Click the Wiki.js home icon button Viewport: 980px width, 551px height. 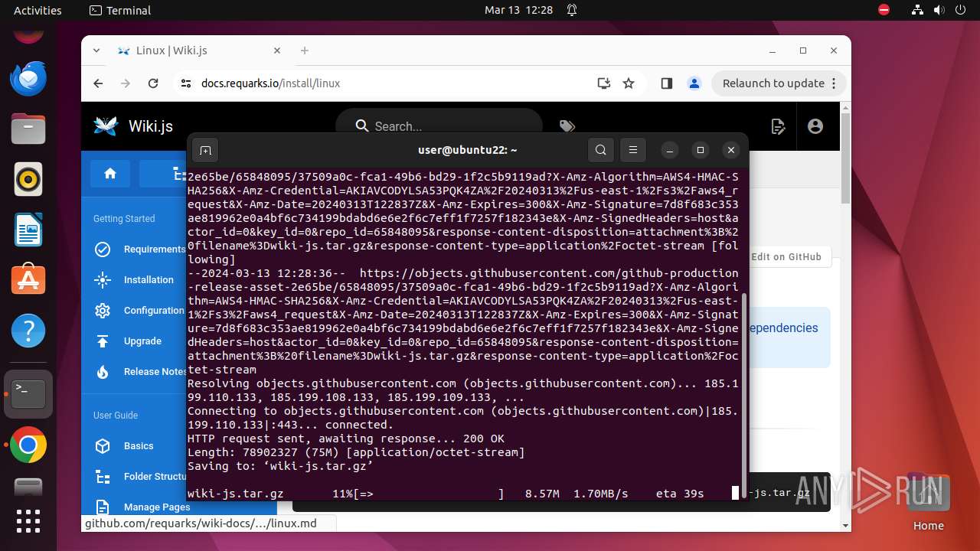(x=110, y=174)
